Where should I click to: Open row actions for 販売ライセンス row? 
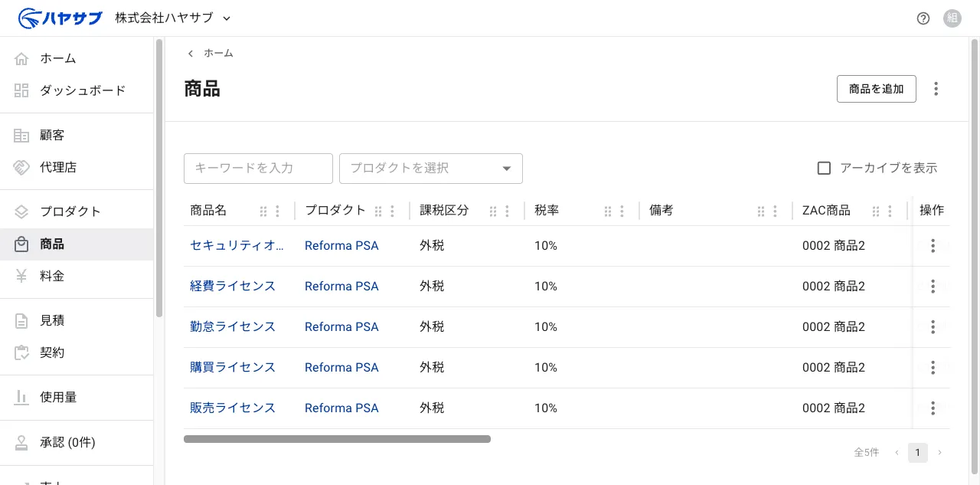933,408
